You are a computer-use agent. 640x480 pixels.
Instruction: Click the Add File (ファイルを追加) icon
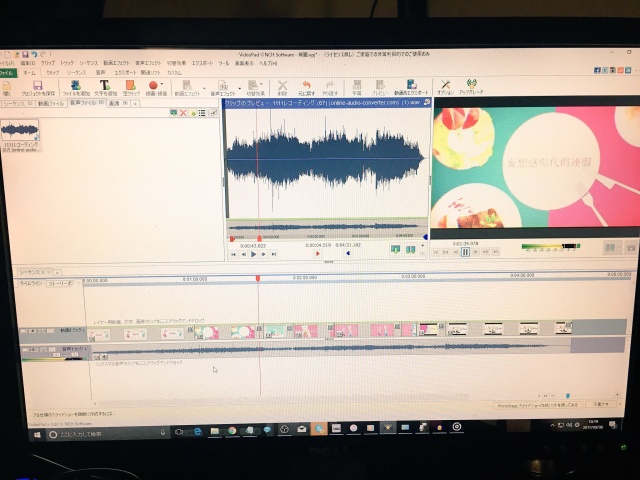(76, 85)
